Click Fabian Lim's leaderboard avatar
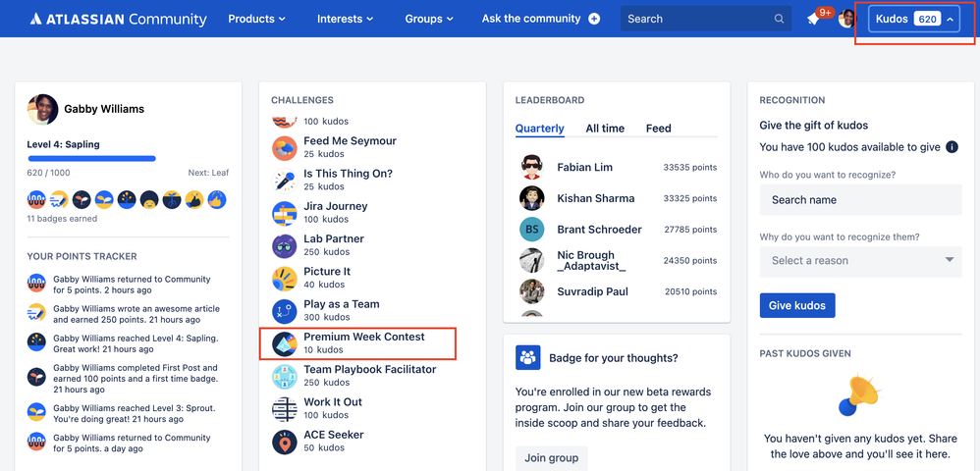Image resolution: width=980 pixels, height=471 pixels. pos(532,167)
